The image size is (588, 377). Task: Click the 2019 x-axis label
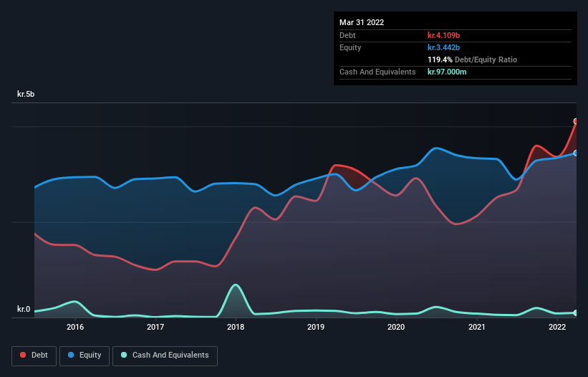pos(316,327)
